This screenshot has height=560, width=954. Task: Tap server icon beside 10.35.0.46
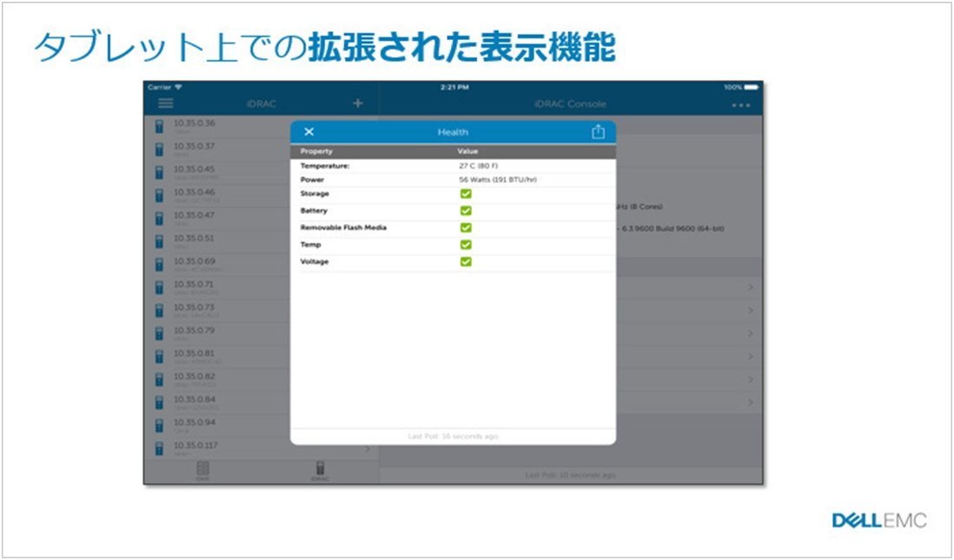[159, 196]
